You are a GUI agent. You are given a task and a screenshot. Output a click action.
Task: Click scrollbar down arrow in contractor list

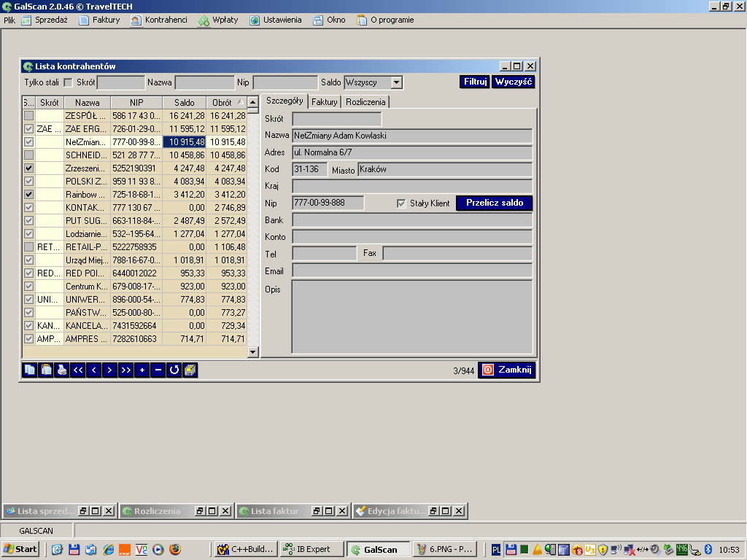click(x=253, y=352)
